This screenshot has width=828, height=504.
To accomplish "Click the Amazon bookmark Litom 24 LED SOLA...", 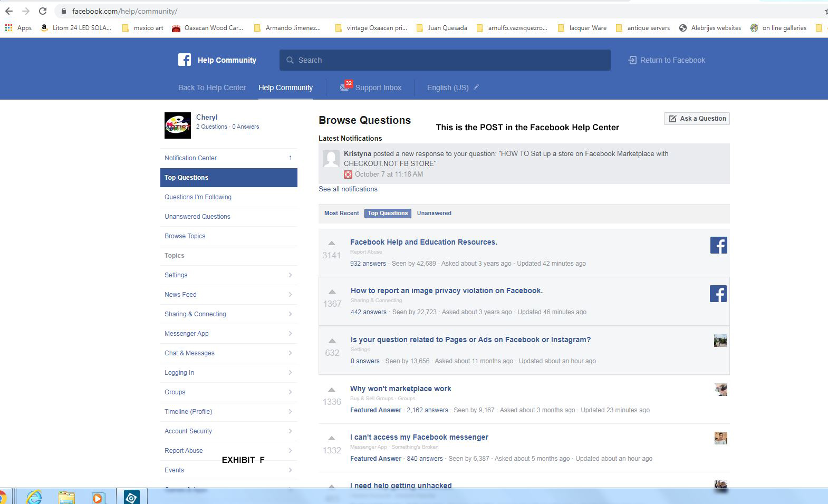I will click(x=76, y=28).
